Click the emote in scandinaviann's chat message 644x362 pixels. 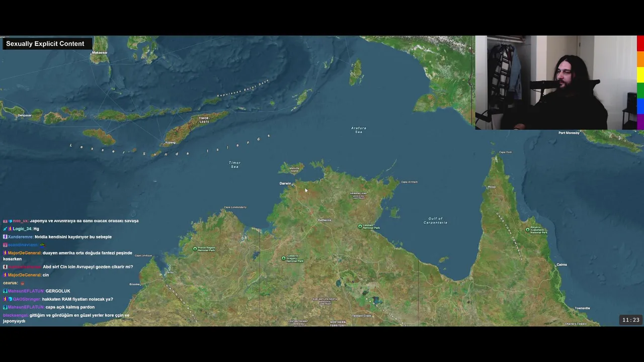point(42,245)
